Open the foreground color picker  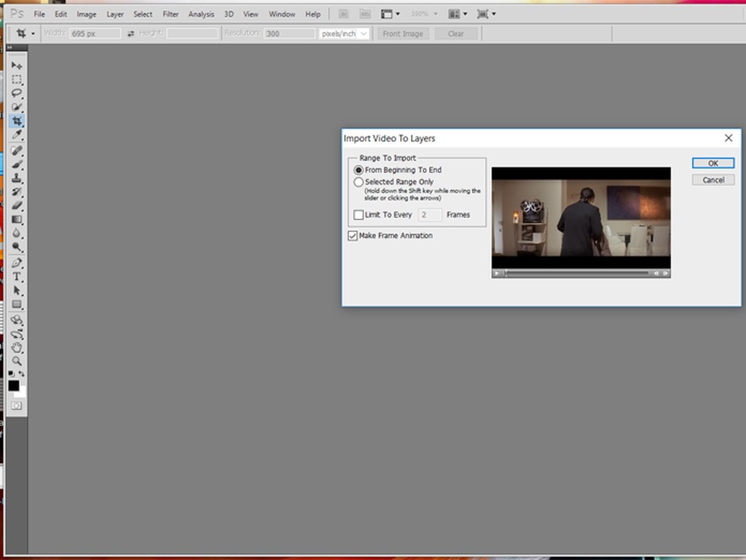coord(14,386)
